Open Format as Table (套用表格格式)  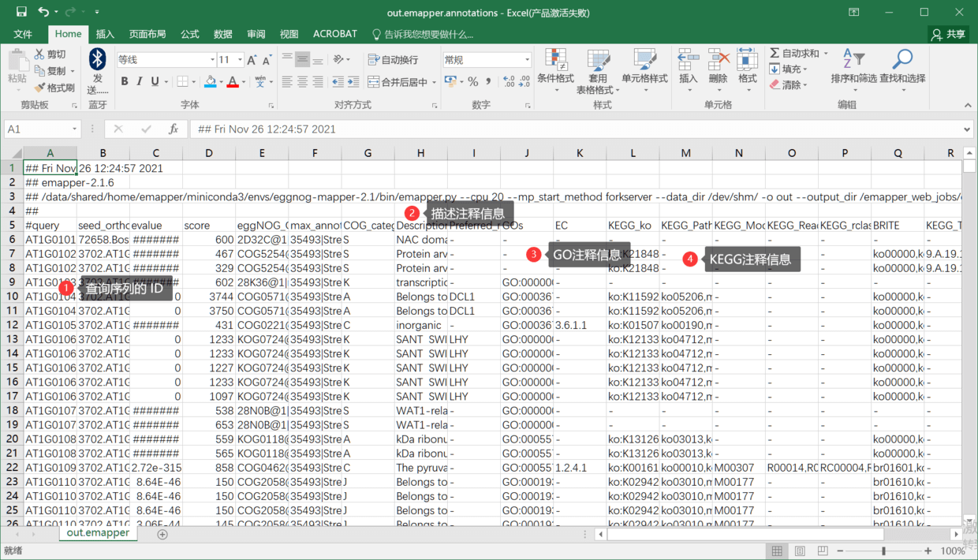pyautogui.click(x=598, y=71)
